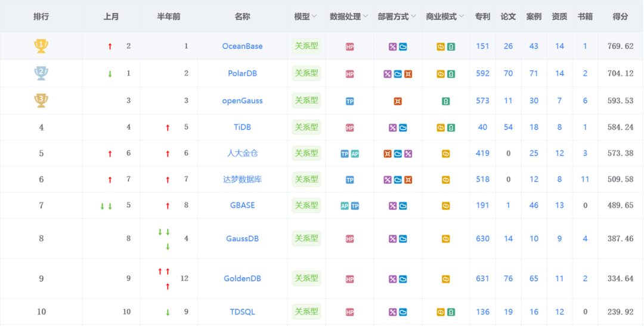
Task: Click the green keyhole icon in OceanBase row
Action: click(451, 47)
